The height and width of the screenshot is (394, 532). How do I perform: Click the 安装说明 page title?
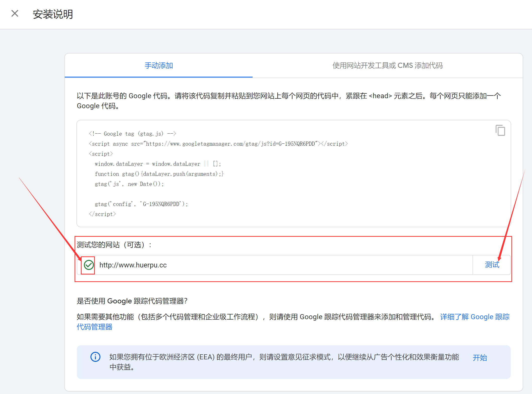[53, 14]
